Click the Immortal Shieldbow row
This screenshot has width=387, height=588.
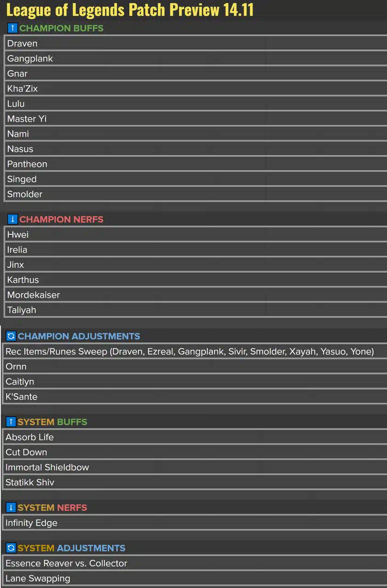coord(195,467)
